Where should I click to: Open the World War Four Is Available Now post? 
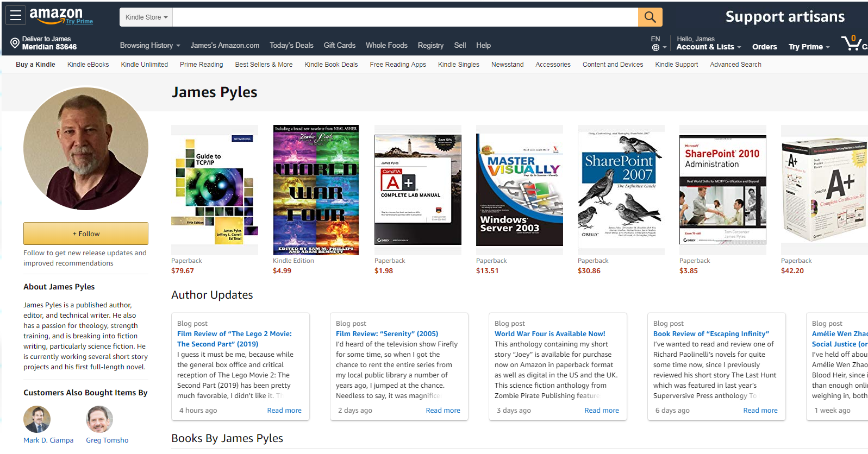click(x=549, y=334)
